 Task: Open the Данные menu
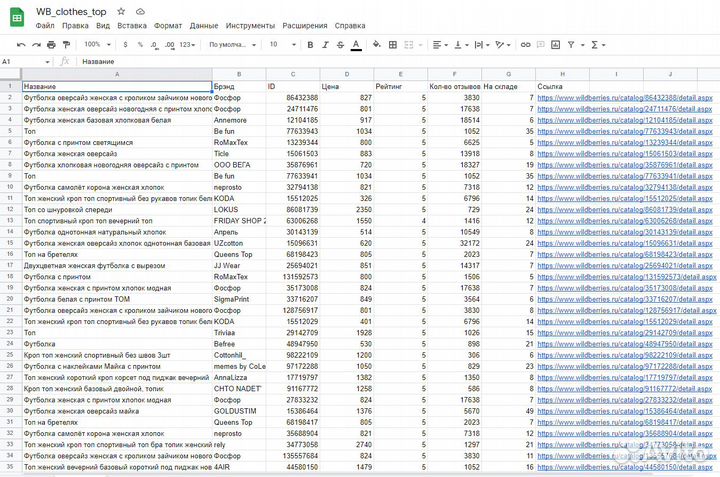pyautogui.click(x=204, y=24)
